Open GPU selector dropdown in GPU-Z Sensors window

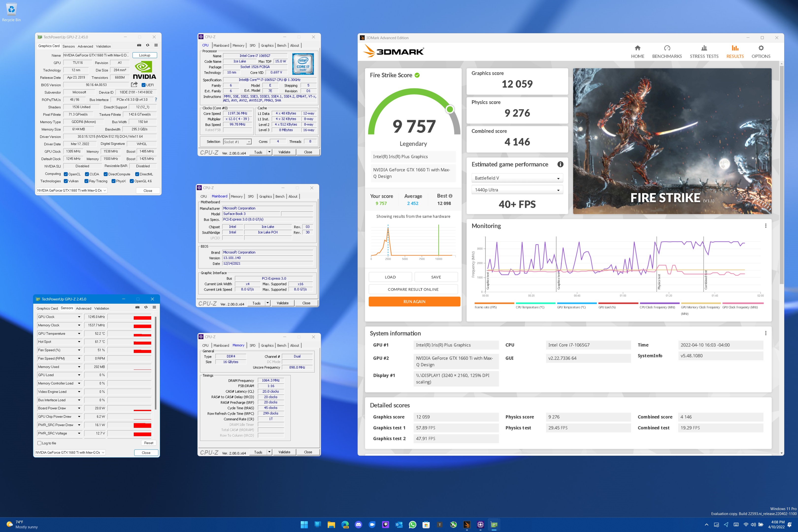70,452
